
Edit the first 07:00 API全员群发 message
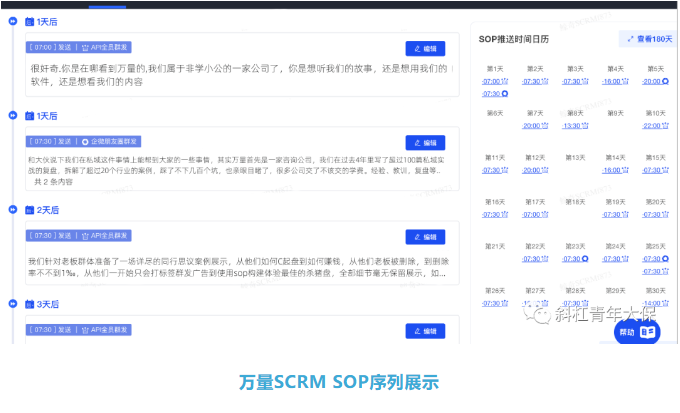[425, 49]
